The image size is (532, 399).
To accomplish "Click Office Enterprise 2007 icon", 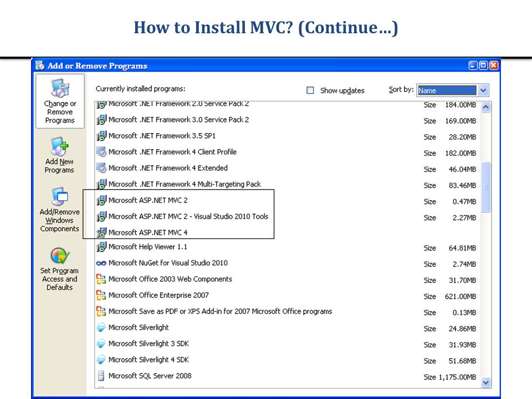I will 101,295.
